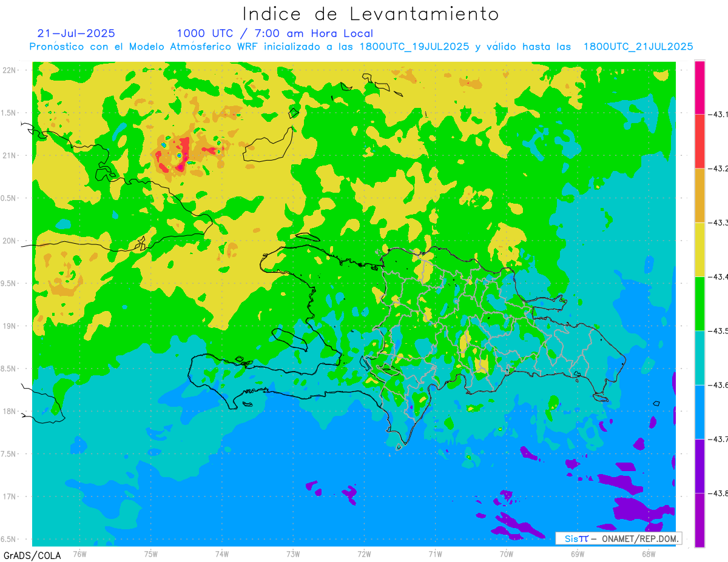This screenshot has width=728, height=562.
Task: Click the longitude label "70W"
Action: tap(506, 554)
